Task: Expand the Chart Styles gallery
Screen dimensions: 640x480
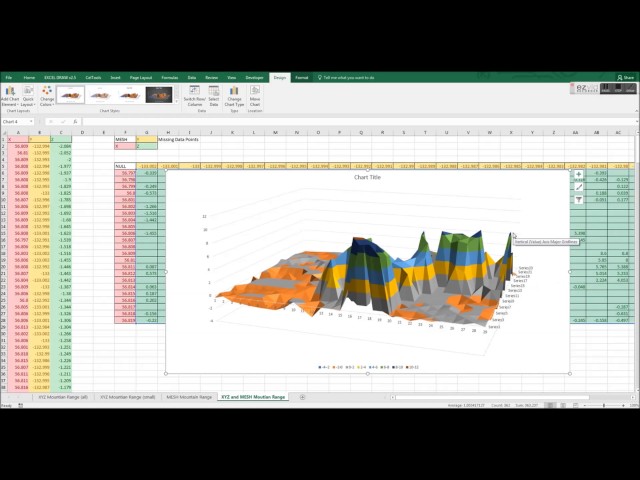Action: (x=177, y=102)
